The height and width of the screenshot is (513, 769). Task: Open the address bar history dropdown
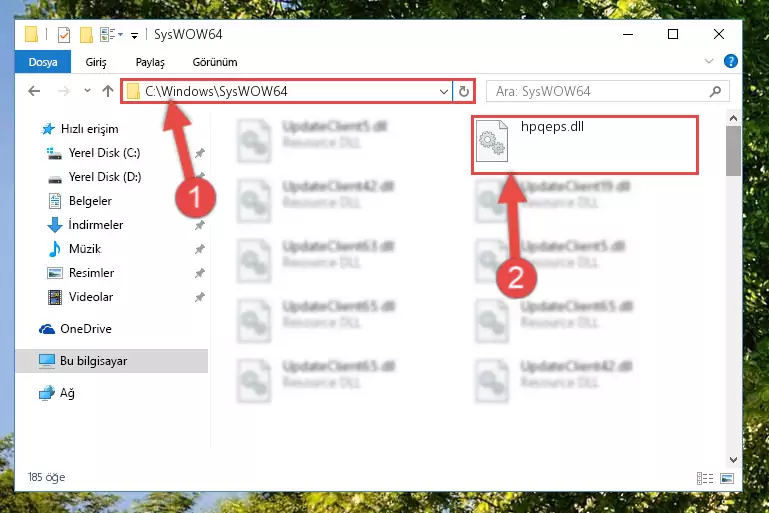pyautogui.click(x=443, y=92)
